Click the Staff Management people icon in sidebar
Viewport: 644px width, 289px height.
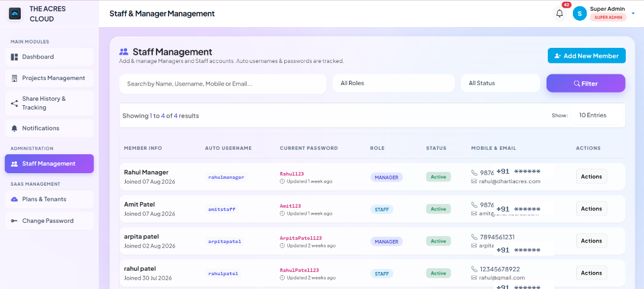pyautogui.click(x=14, y=164)
